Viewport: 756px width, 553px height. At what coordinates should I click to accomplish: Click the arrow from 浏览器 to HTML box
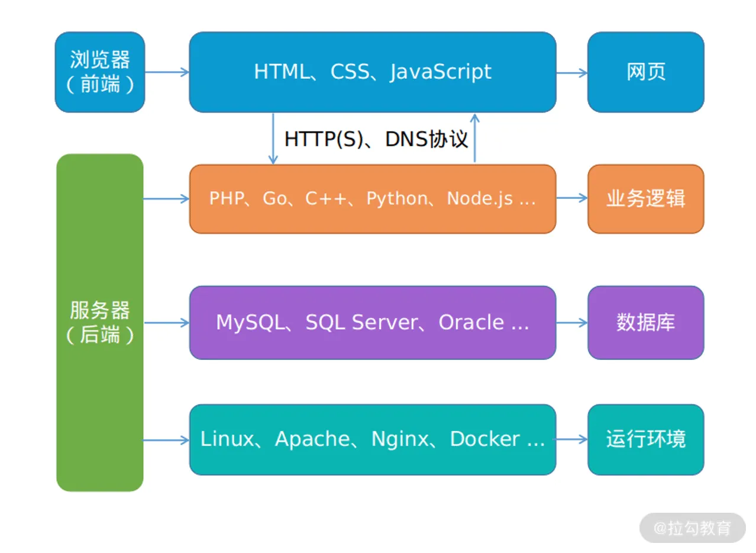coord(167,72)
